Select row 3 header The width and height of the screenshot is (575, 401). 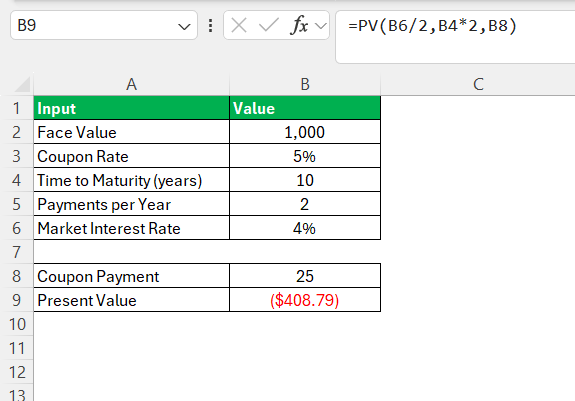[17, 156]
